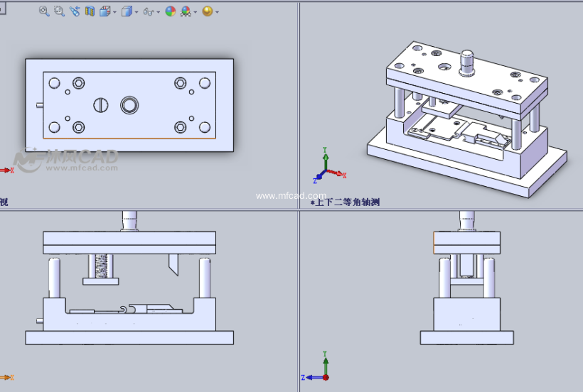Click the www.mfcad.com watermark text
583x392 pixels.
[x=291, y=195]
